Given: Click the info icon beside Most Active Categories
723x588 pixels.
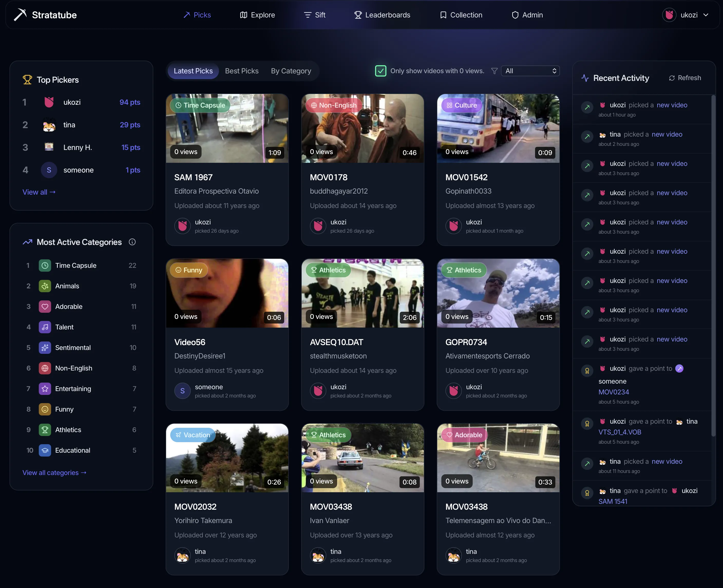Looking at the screenshot, I should point(132,242).
